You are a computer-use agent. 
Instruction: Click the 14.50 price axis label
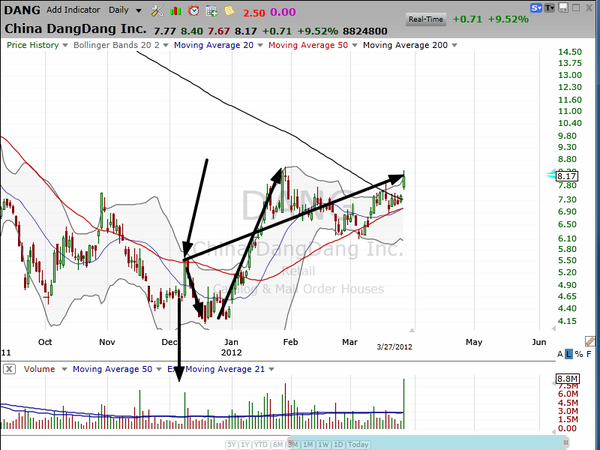(570, 52)
